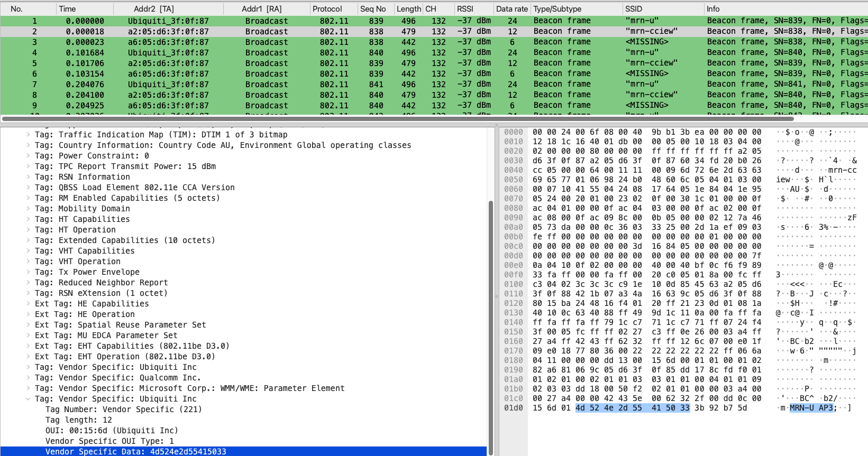868x456 pixels.
Task: Select the Tag length: 12 line
Action: [x=78, y=420]
